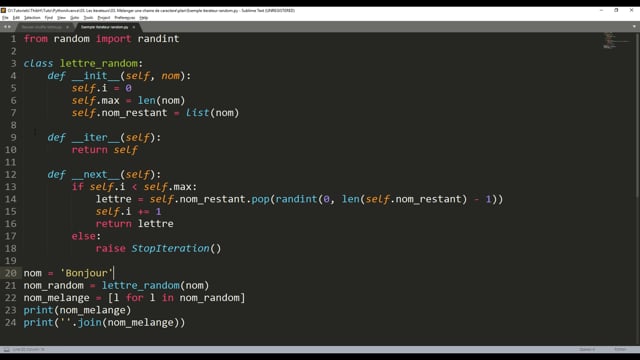Click 'def __next__(self):' line
The height and width of the screenshot is (360, 640).
point(104,175)
